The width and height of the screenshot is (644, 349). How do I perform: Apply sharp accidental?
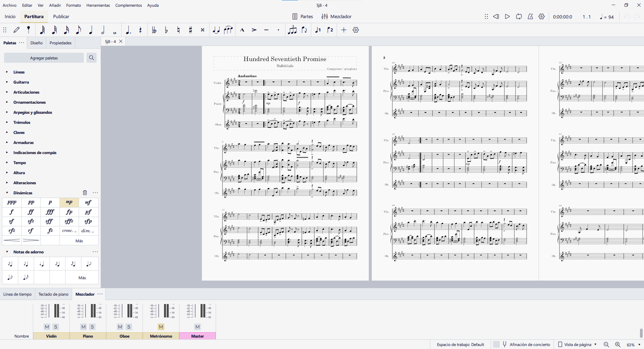pyautogui.click(x=191, y=30)
